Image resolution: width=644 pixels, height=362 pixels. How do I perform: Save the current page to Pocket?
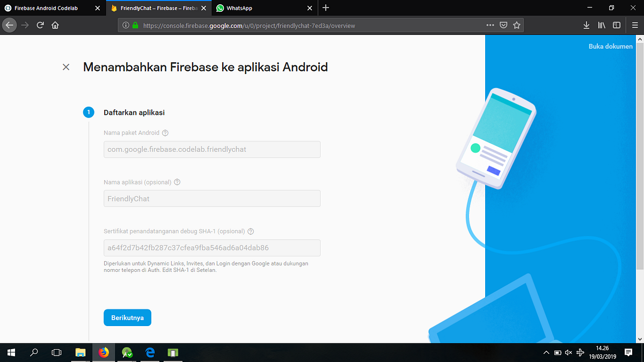(x=503, y=25)
